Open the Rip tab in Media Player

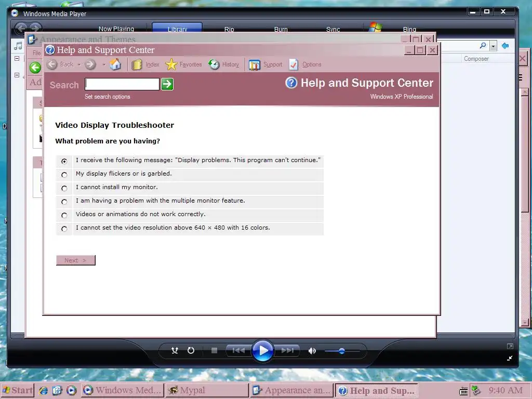click(229, 29)
